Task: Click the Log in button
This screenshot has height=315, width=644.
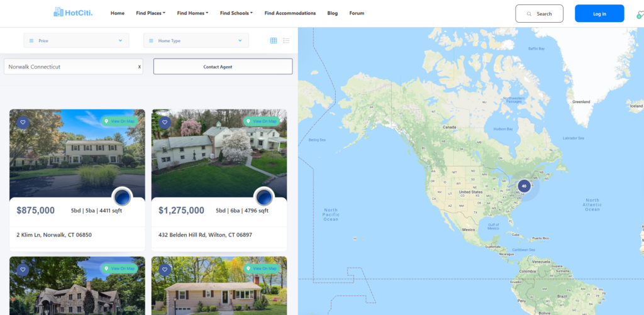Action: coord(599,14)
